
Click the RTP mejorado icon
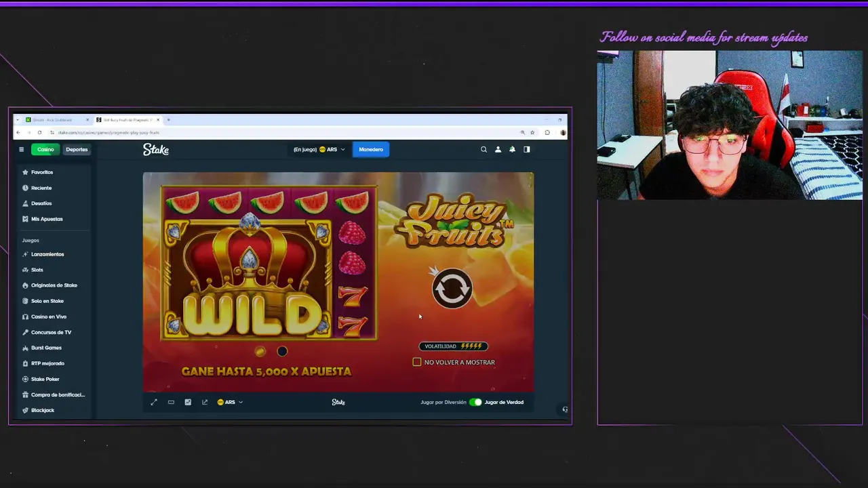point(25,363)
